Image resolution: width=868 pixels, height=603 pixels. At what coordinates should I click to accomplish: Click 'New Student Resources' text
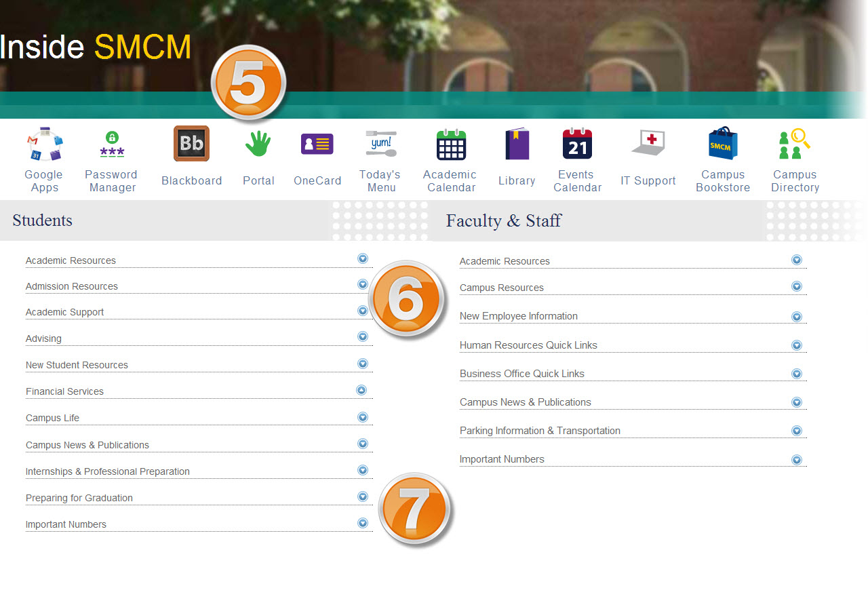(77, 365)
